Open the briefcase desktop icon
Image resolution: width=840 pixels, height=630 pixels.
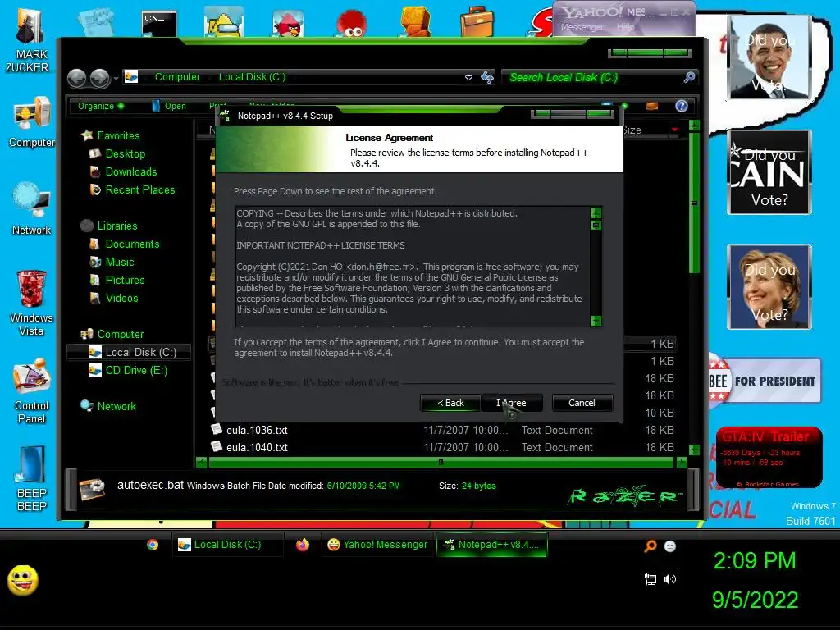point(477,22)
